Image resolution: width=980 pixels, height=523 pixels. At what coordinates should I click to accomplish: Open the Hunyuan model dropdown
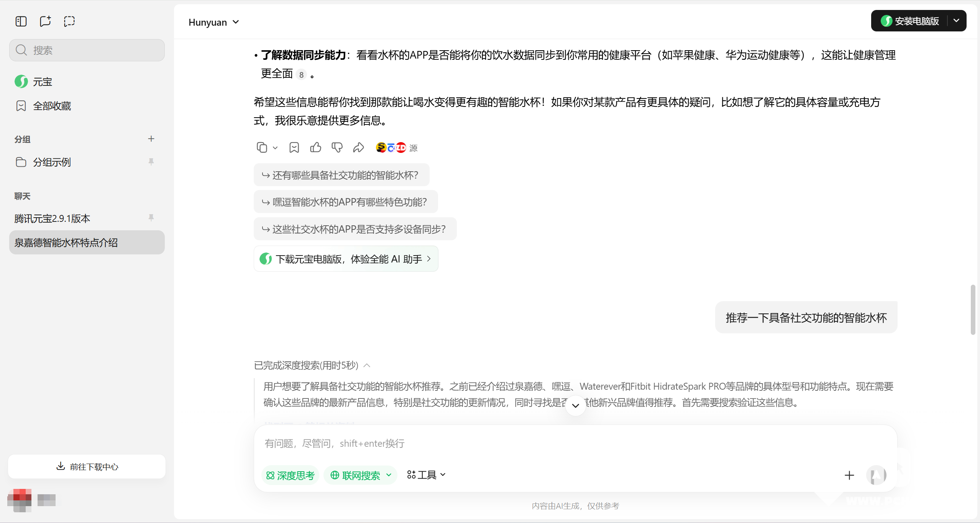click(214, 22)
